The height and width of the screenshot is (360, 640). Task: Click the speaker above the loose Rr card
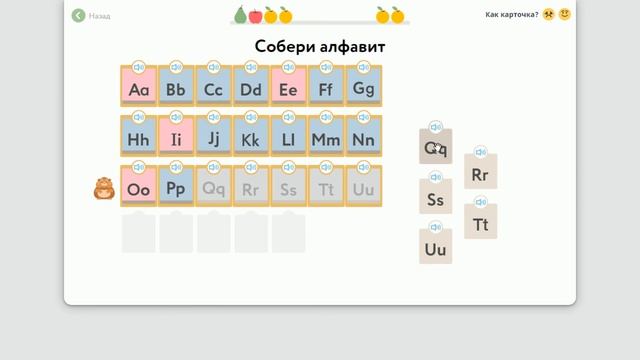pyautogui.click(x=480, y=152)
